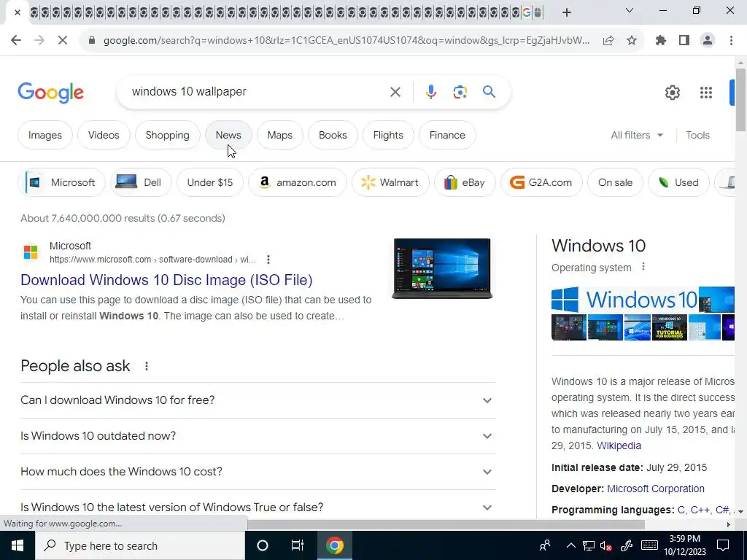Filter by the On sale chip
The image size is (747, 560).
[615, 182]
